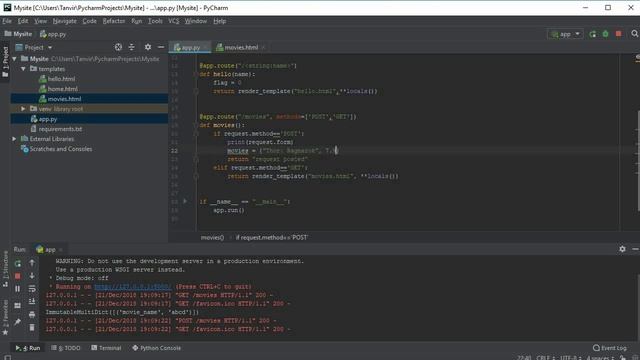Click the Mysite breadcrumb in the navigation bar

[x=18, y=34]
